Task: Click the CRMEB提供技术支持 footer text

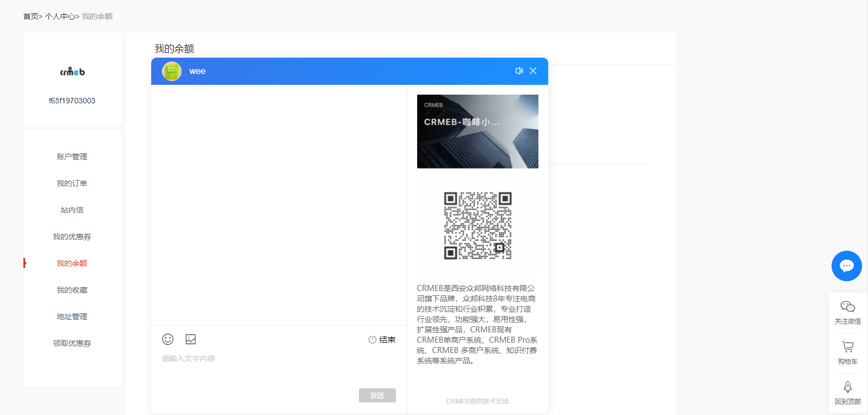Action: (478, 401)
